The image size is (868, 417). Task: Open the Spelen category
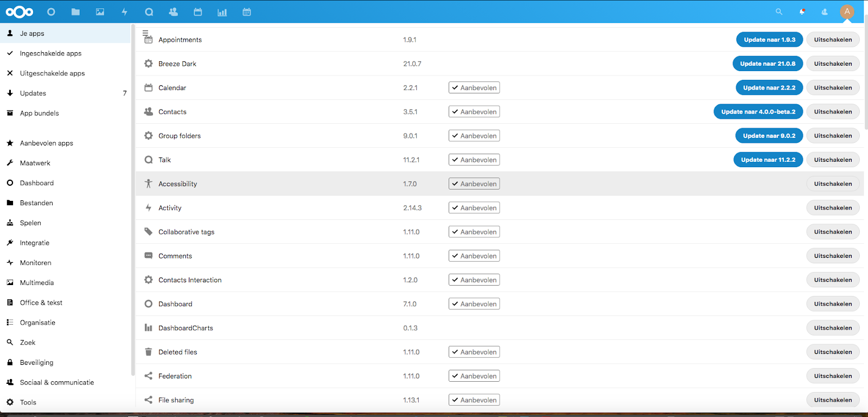tap(65, 223)
